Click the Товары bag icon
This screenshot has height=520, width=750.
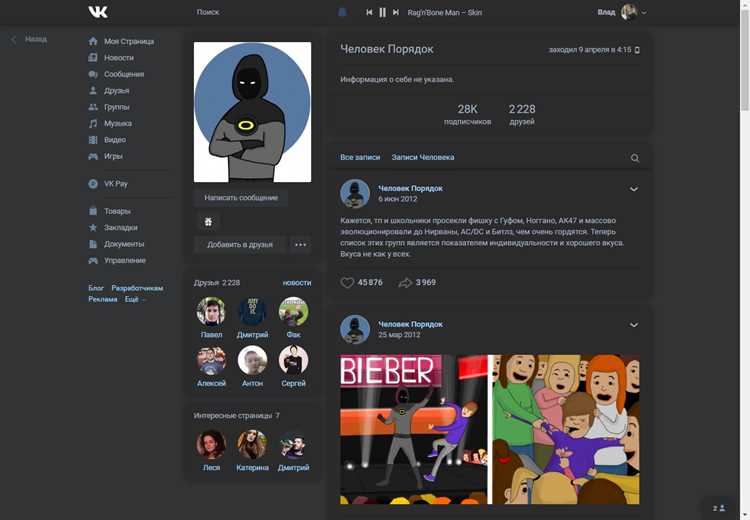(93, 211)
